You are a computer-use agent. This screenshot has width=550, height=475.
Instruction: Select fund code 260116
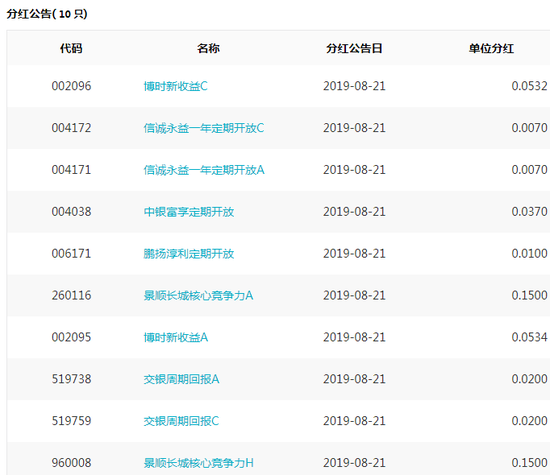point(71,295)
